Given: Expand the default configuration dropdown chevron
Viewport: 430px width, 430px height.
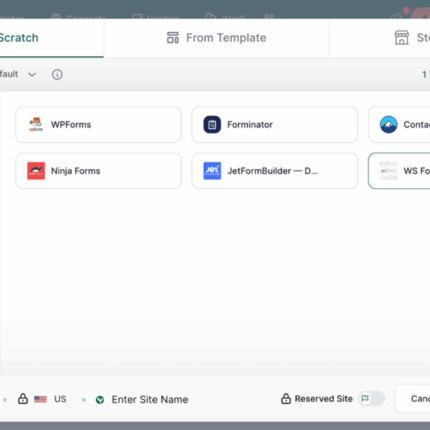Looking at the screenshot, I should (32, 74).
